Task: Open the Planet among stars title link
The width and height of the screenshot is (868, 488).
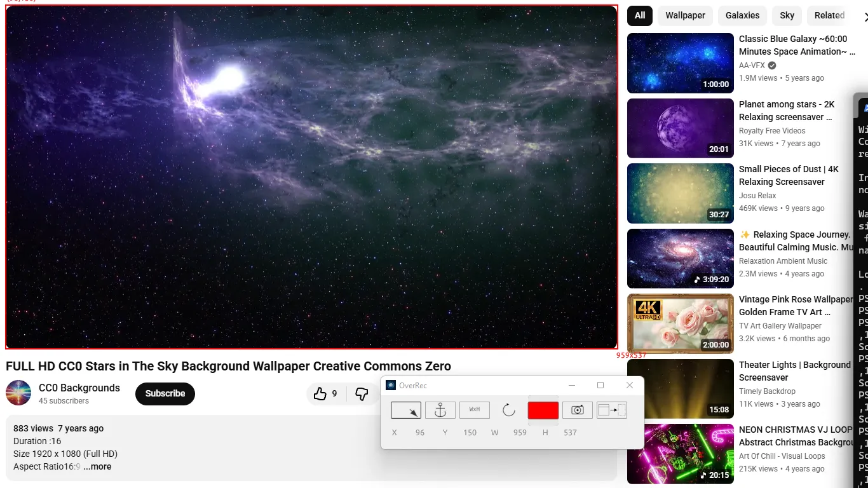Action: click(x=787, y=111)
